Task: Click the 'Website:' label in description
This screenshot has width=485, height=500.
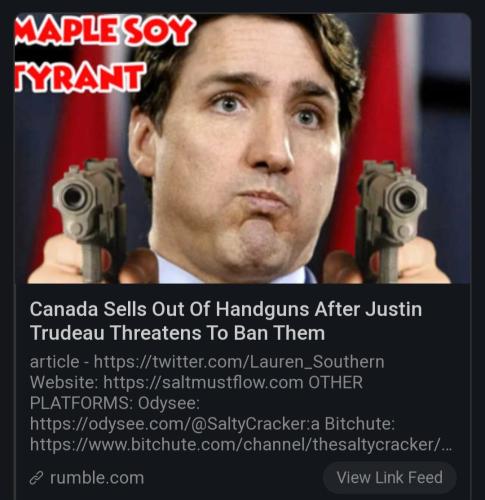Action: 64,382
